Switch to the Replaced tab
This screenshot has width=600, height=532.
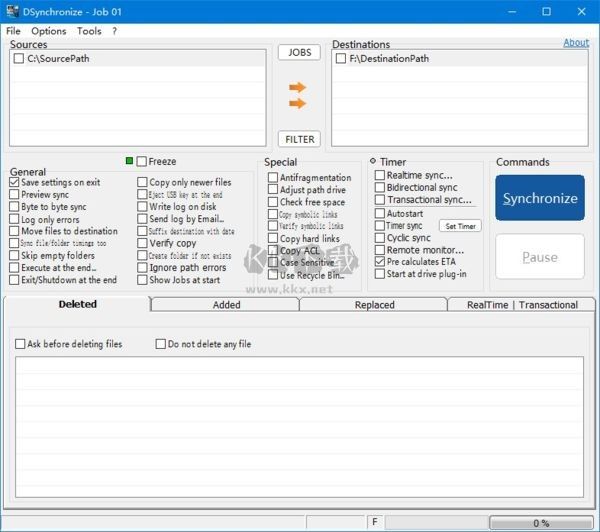pos(374,305)
